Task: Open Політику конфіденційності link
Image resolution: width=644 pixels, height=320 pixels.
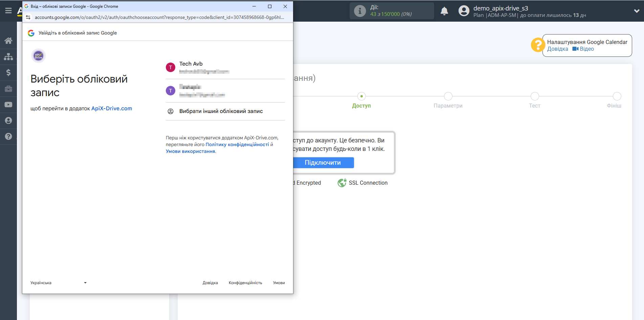Action: pos(237,144)
